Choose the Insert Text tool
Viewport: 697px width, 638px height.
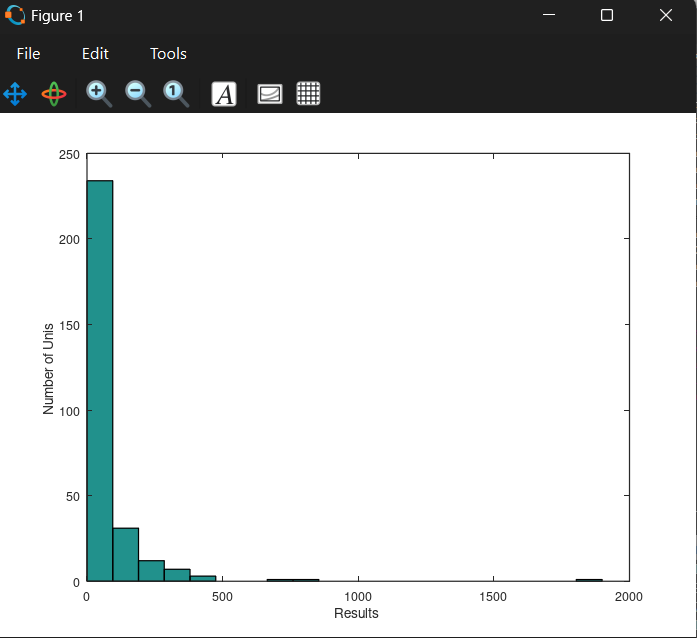[224, 94]
